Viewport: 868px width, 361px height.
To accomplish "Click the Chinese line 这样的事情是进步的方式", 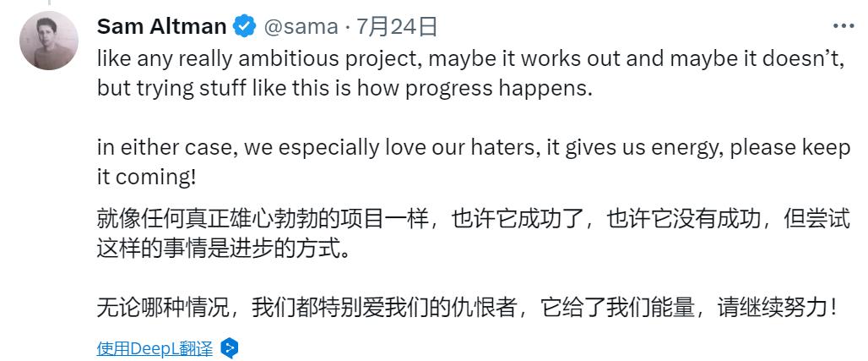I will 221,249.
